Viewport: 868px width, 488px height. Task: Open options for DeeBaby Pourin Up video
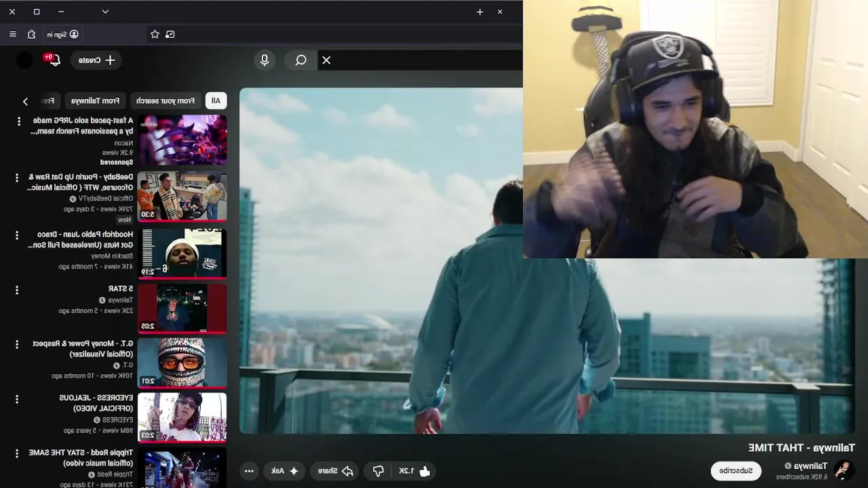point(17,178)
